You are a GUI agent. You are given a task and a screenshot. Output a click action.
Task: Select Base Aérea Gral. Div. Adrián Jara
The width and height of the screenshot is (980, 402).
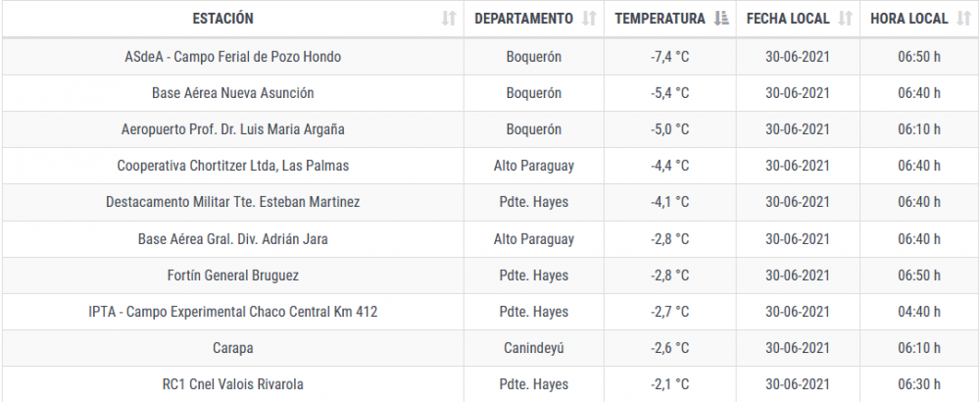[232, 239]
